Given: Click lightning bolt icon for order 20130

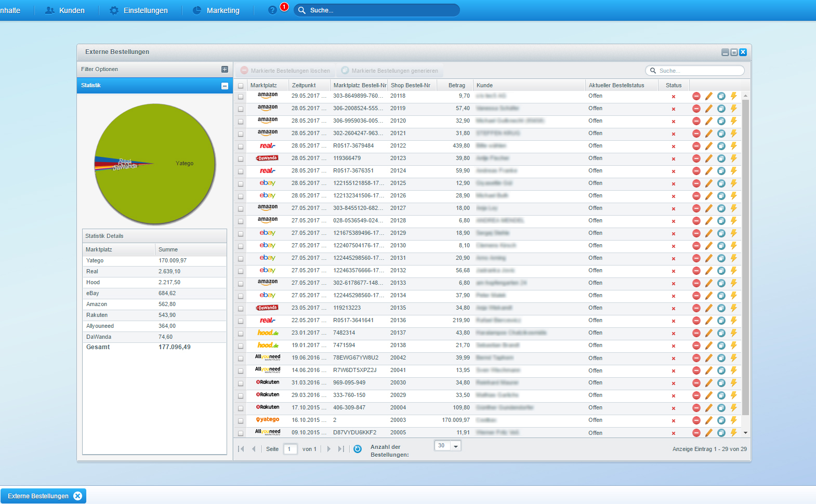Looking at the screenshot, I should click(733, 246).
